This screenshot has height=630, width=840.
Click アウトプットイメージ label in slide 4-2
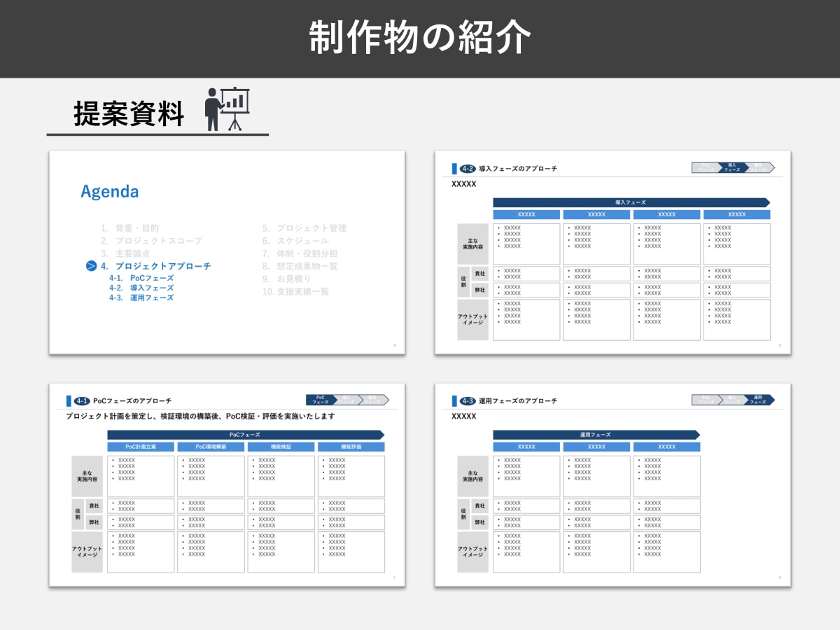[472, 320]
